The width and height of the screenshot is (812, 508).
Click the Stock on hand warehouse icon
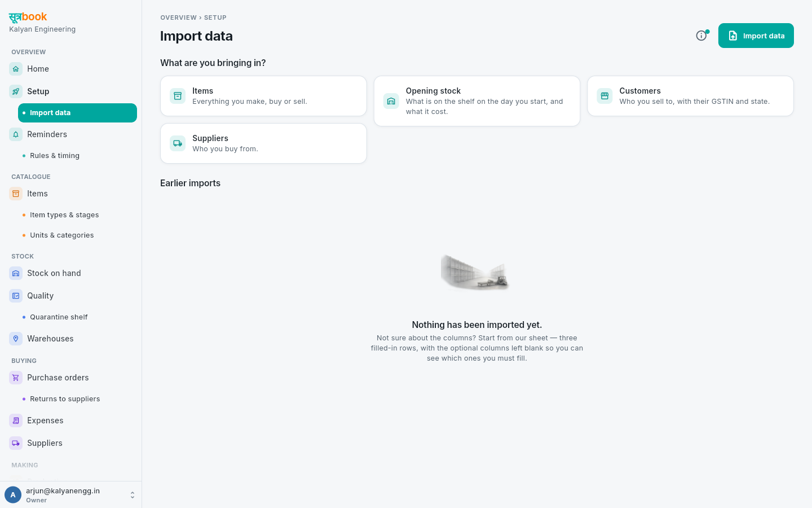point(16,273)
